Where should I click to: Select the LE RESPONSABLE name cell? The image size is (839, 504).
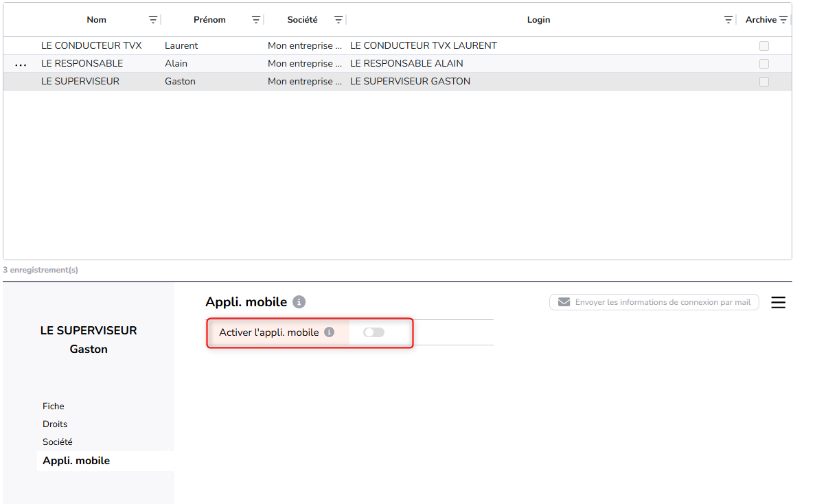tap(82, 64)
